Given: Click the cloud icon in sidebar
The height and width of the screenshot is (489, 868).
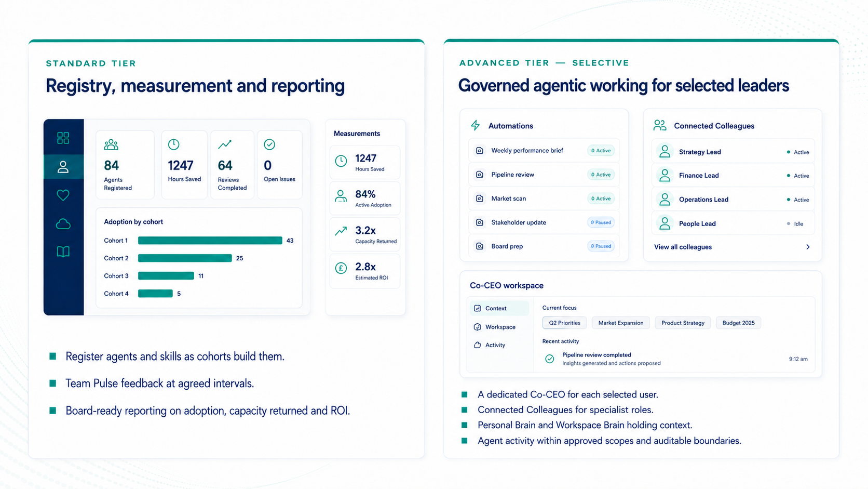Looking at the screenshot, I should coord(63,224).
